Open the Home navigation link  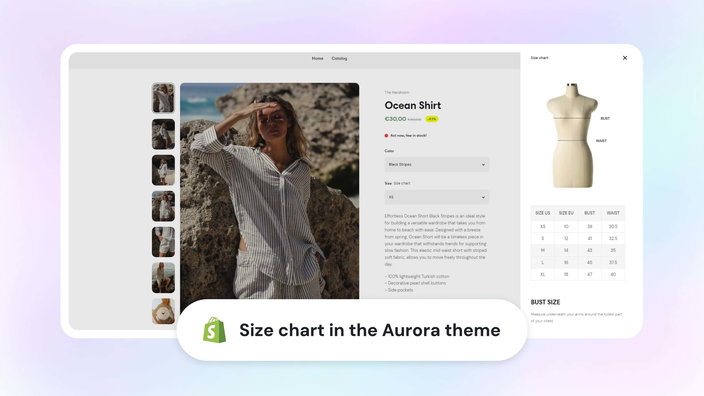317,58
